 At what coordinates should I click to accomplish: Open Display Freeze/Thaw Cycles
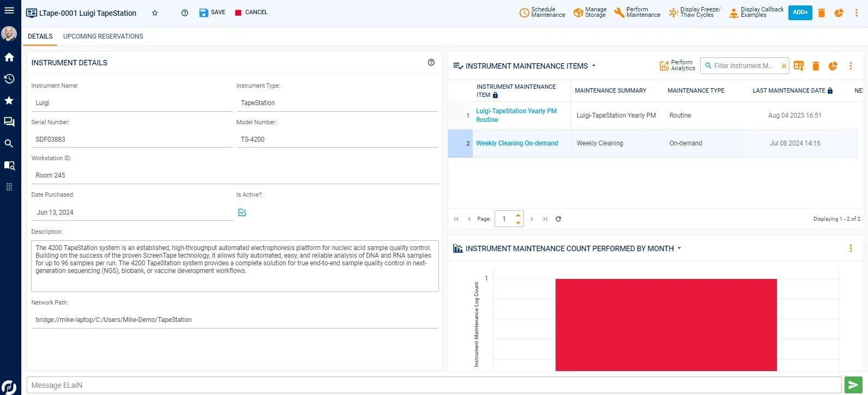(695, 13)
